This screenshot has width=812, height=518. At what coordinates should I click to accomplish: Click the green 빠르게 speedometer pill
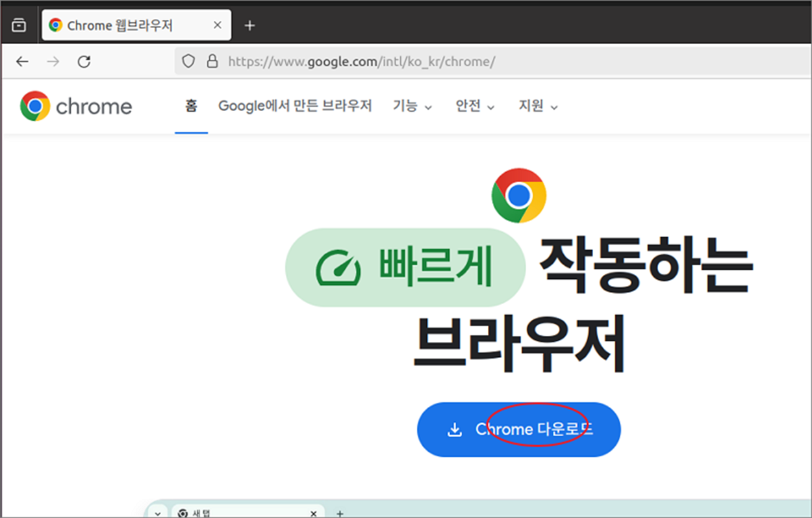tap(405, 267)
